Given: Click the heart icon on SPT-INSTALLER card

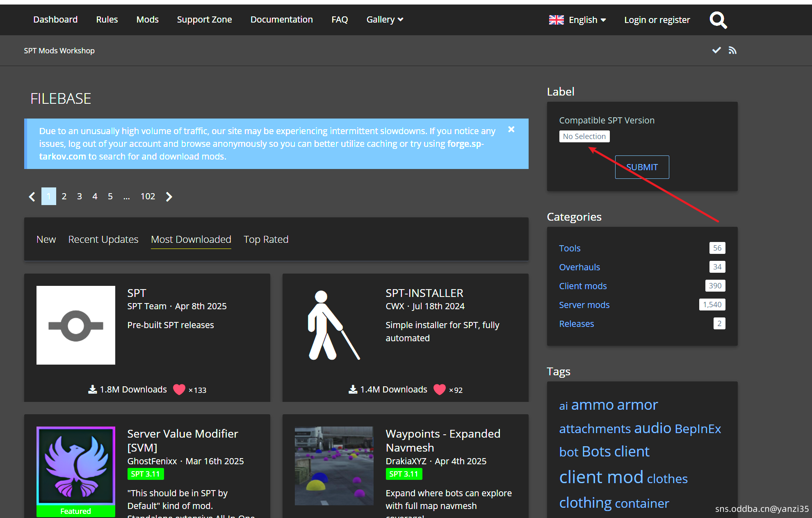Looking at the screenshot, I should point(440,389).
